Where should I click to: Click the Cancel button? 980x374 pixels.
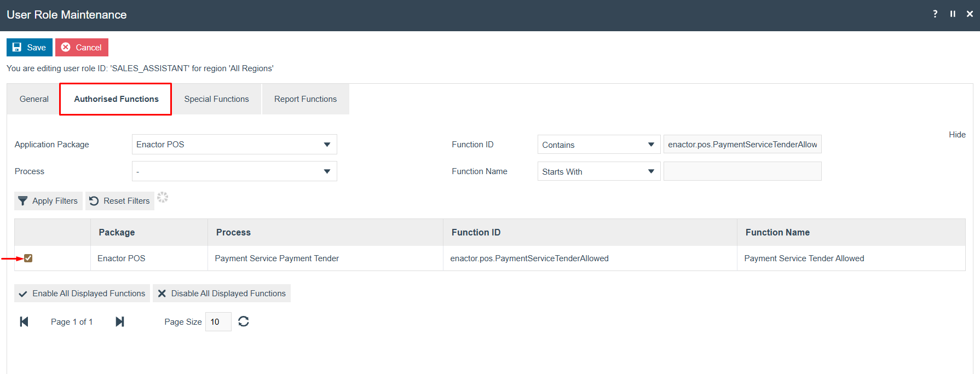pyautogui.click(x=82, y=48)
